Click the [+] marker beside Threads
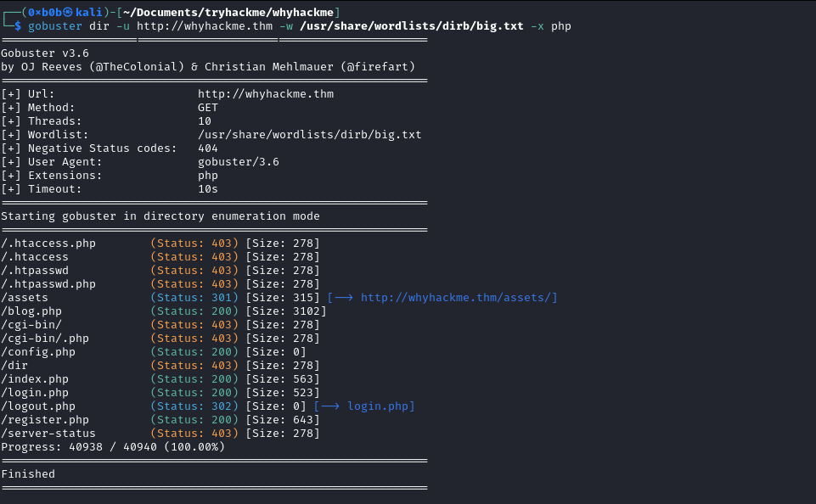 pyautogui.click(x=11, y=121)
